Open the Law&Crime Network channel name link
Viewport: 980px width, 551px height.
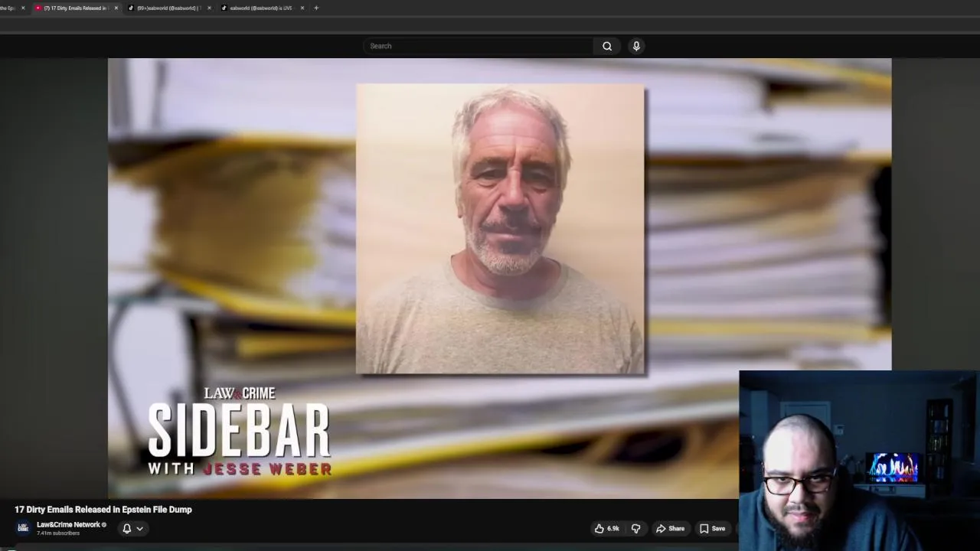click(68, 524)
